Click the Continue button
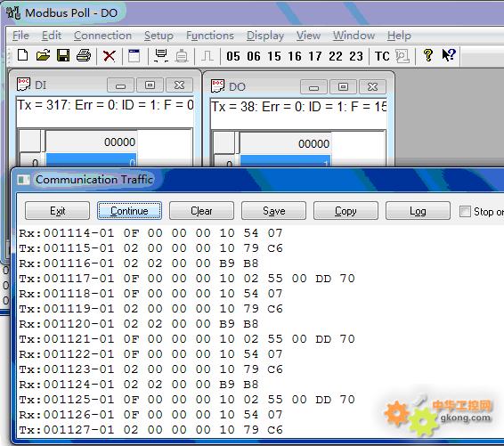Image resolution: width=504 pixels, height=446 pixels. point(129,211)
